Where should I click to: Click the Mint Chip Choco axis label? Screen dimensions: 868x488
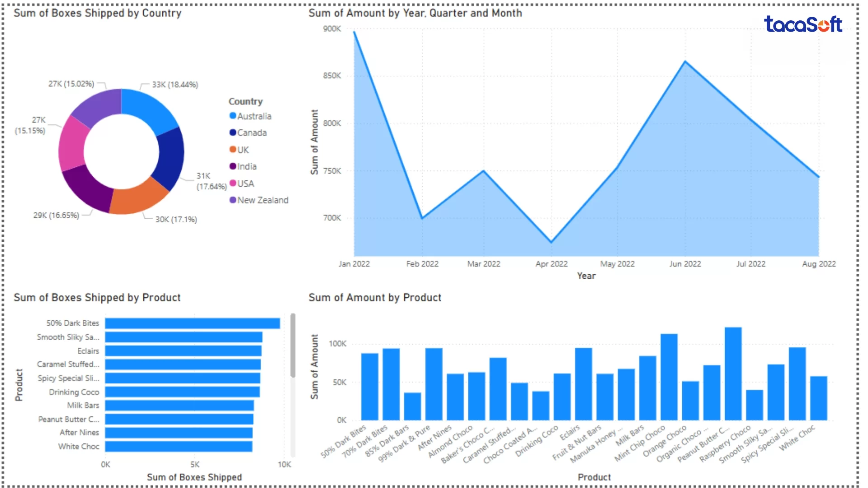(640, 443)
